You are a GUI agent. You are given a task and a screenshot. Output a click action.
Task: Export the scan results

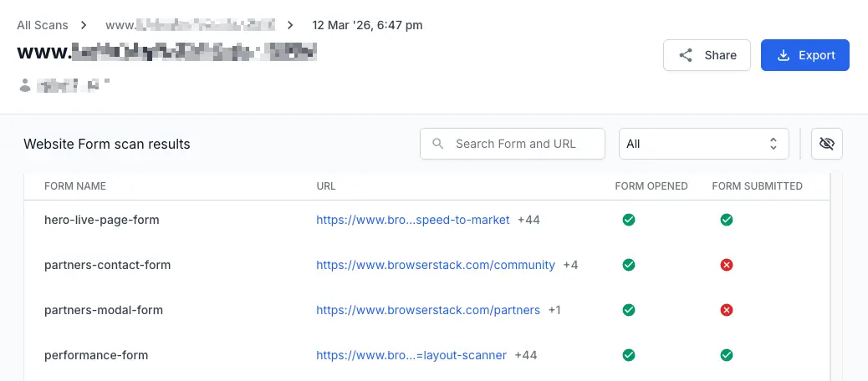tap(804, 55)
